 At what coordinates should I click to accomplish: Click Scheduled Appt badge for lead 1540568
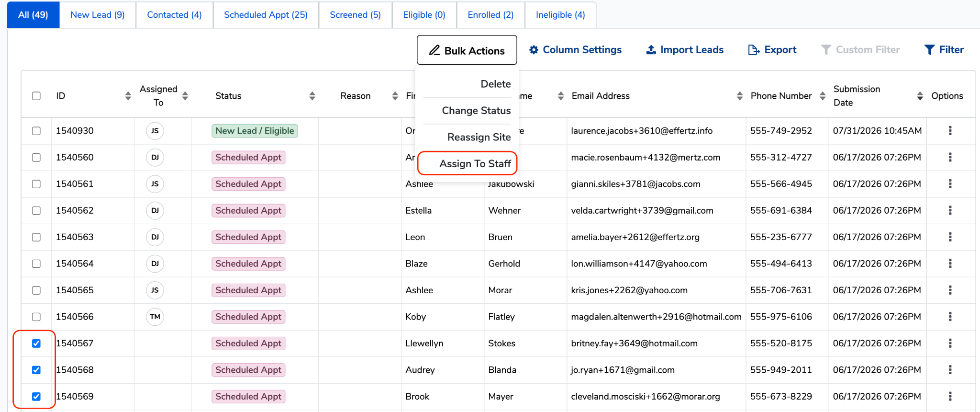coord(248,370)
